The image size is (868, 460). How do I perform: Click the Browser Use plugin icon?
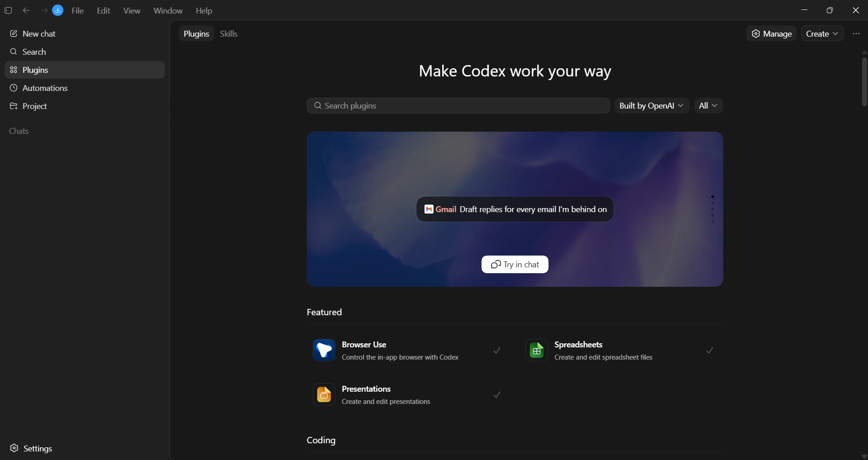[x=324, y=350]
